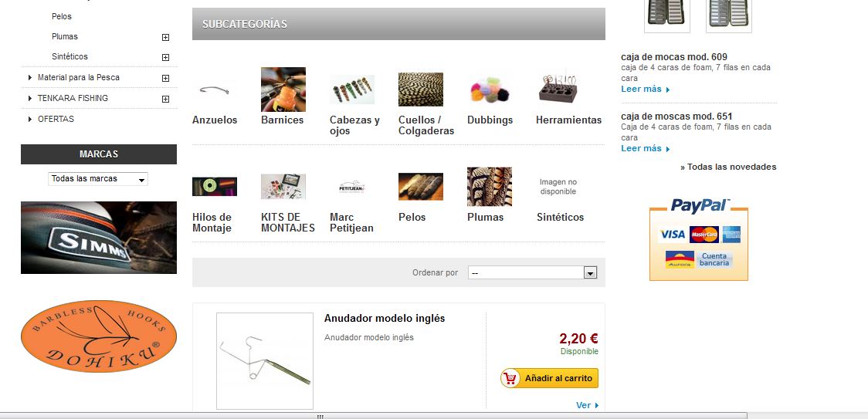Screen dimensions: 868x419
Task: Open the Plumas feathers image
Action: (x=490, y=187)
